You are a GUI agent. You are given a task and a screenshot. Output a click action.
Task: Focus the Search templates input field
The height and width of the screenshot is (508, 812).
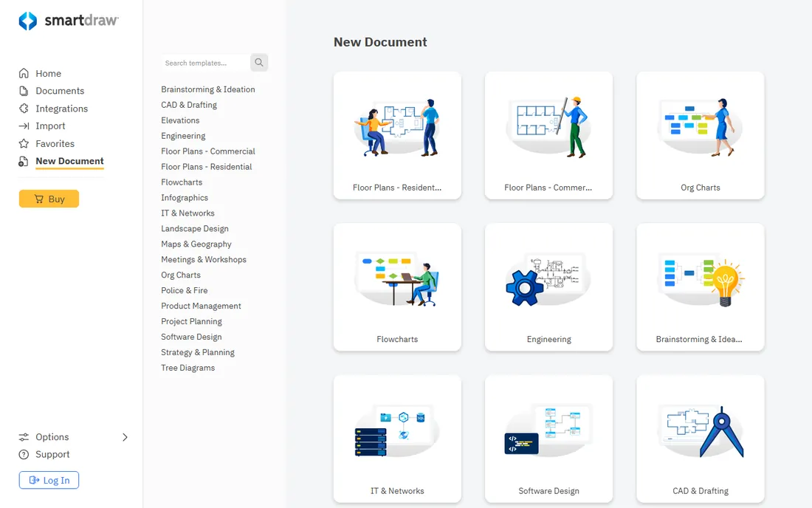tap(206, 63)
